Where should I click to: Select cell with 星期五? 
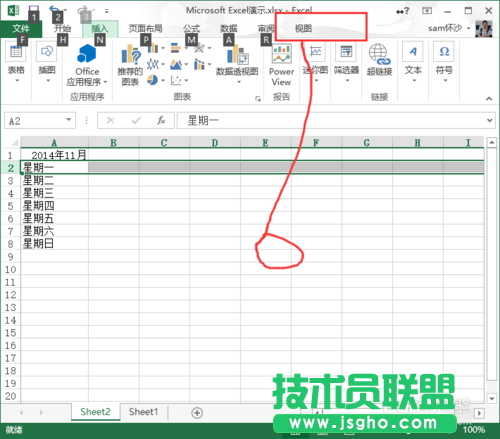(x=54, y=219)
